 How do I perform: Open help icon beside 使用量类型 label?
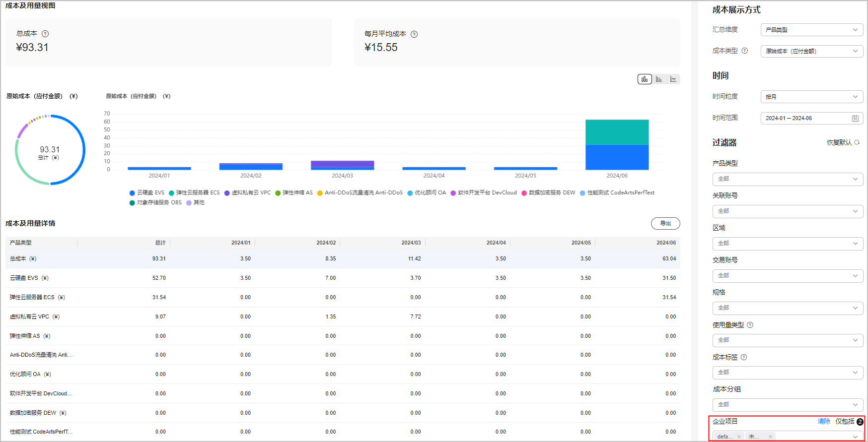click(x=750, y=325)
